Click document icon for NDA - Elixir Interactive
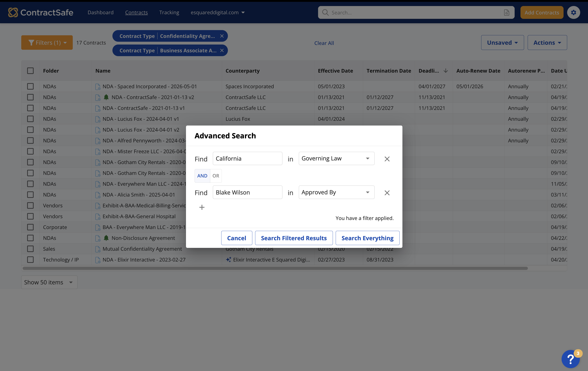 (98, 260)
